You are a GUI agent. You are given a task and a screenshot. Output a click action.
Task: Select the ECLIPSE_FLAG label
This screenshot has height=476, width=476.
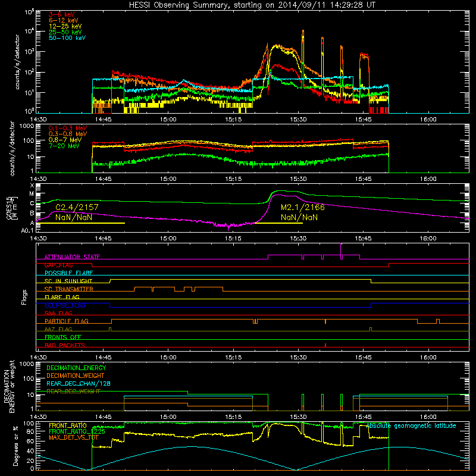65,305
